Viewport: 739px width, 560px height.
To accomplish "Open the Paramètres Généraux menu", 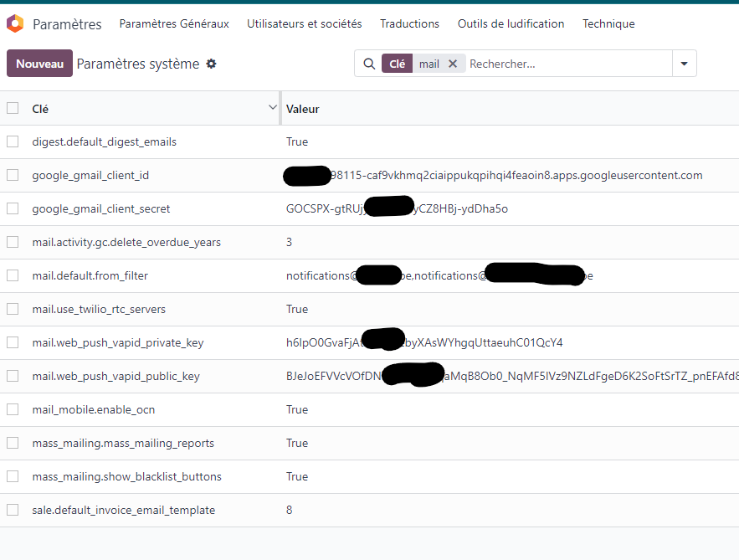I will coord(174,24).
